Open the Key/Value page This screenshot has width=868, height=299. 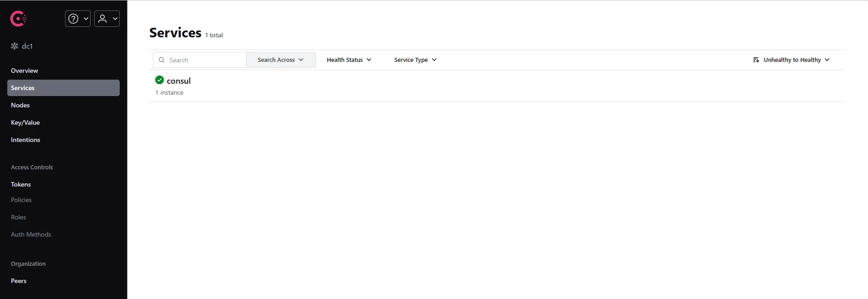(25, 122)
